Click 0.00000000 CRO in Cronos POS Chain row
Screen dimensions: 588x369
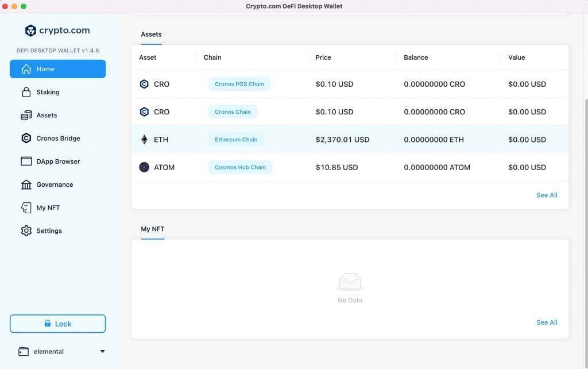pyautogui.click(x=434, y=84)
